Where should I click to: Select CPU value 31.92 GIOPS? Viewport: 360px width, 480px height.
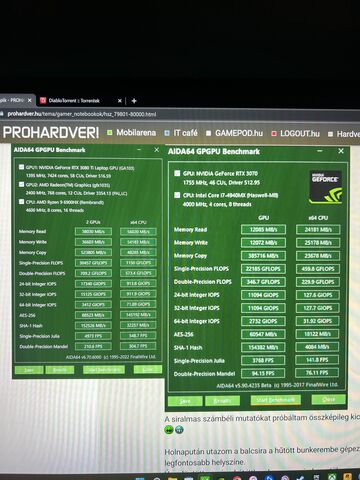318,321
